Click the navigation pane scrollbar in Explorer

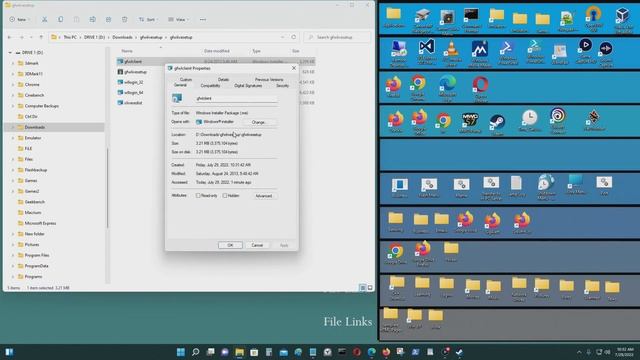click(108, 188)
